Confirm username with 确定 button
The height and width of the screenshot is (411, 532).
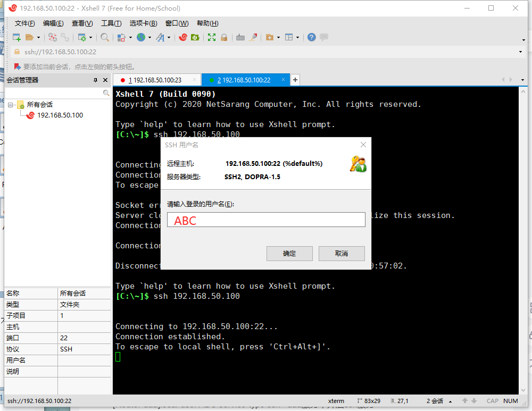pyautogui.click(x=289, y=254)
